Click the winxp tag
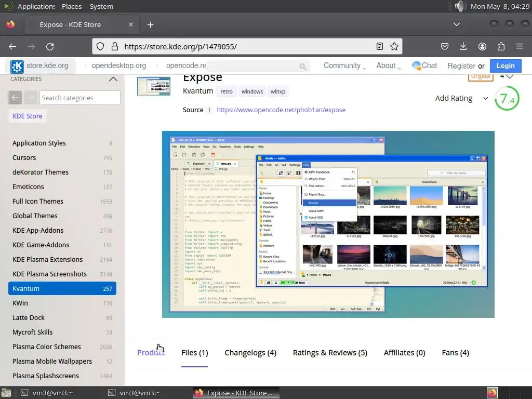The height and width of the screenshot is (399, 532). [x=278, y=91]
